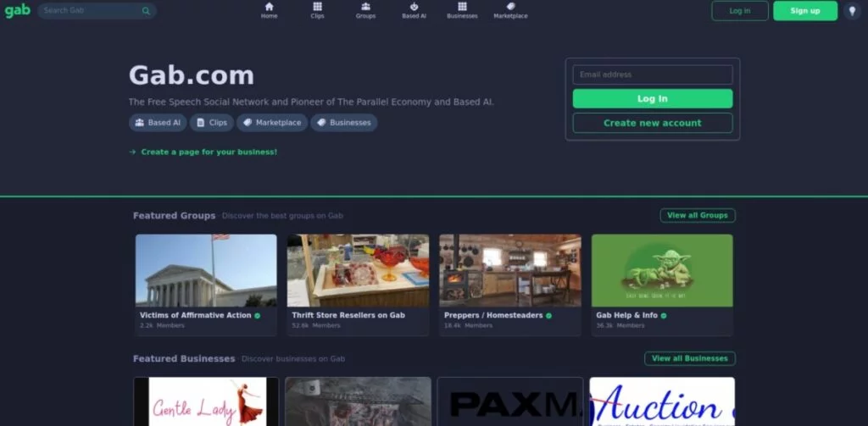Image resolution: width=868 pixels, height=426 pixels.
Task: Click the Sign up button
Action: point(805,10)
